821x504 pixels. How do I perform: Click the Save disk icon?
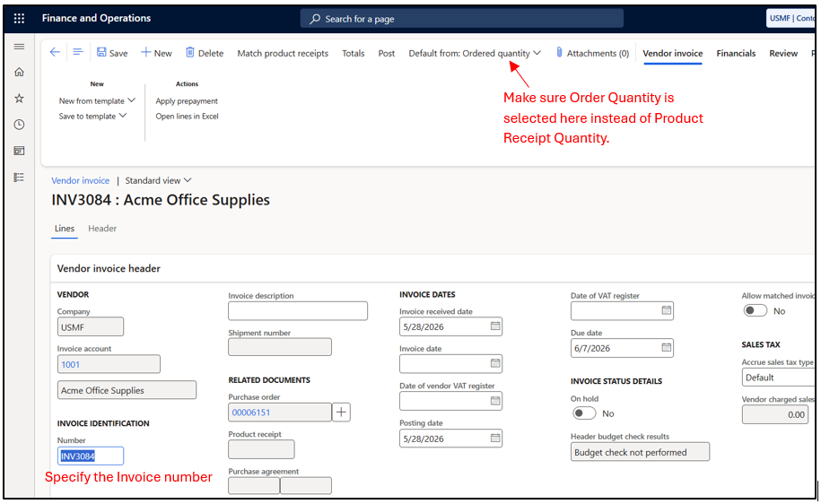click(101, 52)
